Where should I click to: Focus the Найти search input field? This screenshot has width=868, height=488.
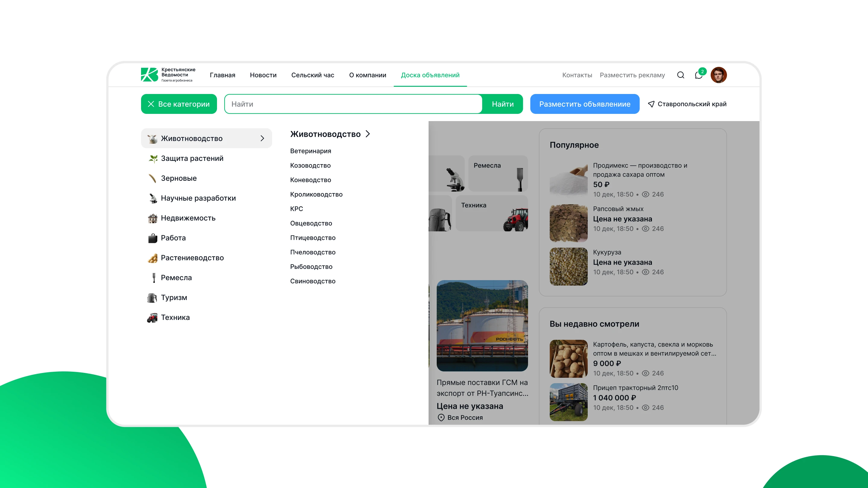click(x=354, y=104)
